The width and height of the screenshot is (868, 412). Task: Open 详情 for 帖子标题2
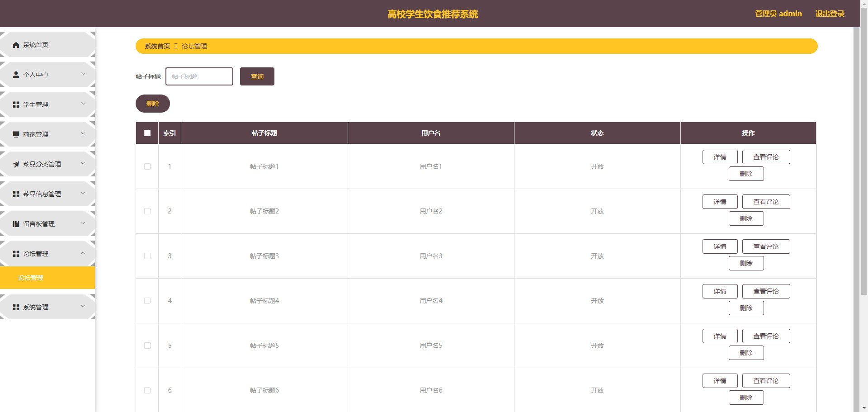(x=720, y=202)
